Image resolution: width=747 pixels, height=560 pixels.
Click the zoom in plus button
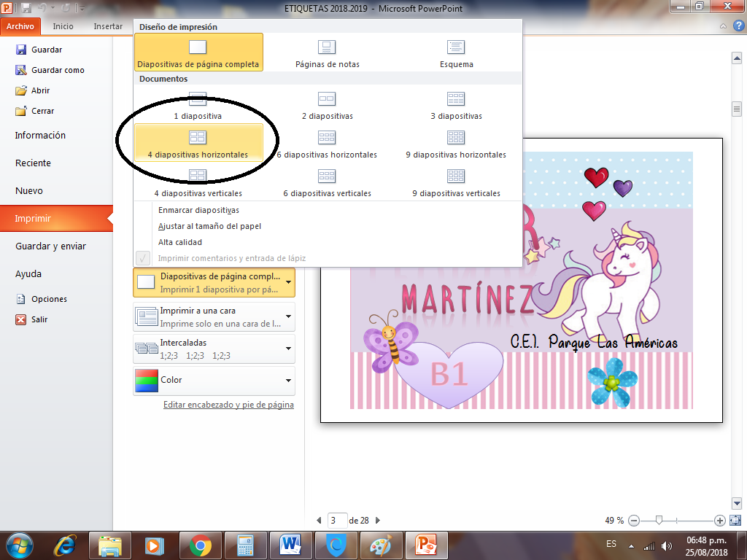pyautogui.click(x=720, y=521)
